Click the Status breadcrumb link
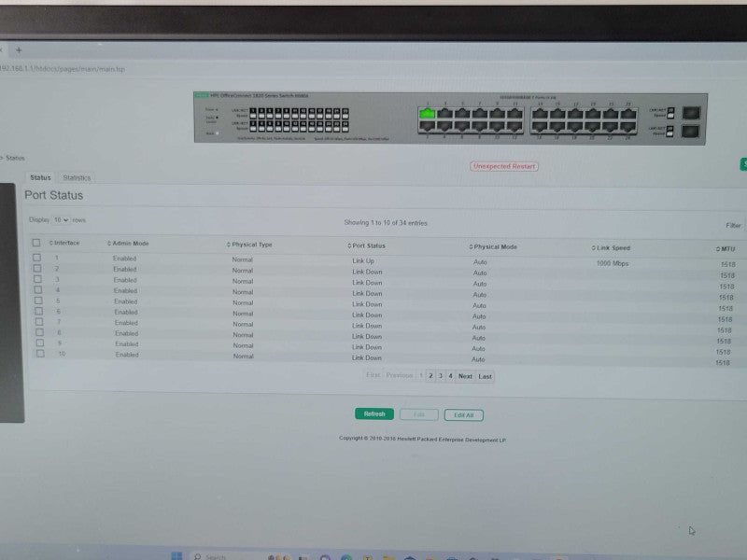Screen dimensions: 747x560 click(15, 158)
